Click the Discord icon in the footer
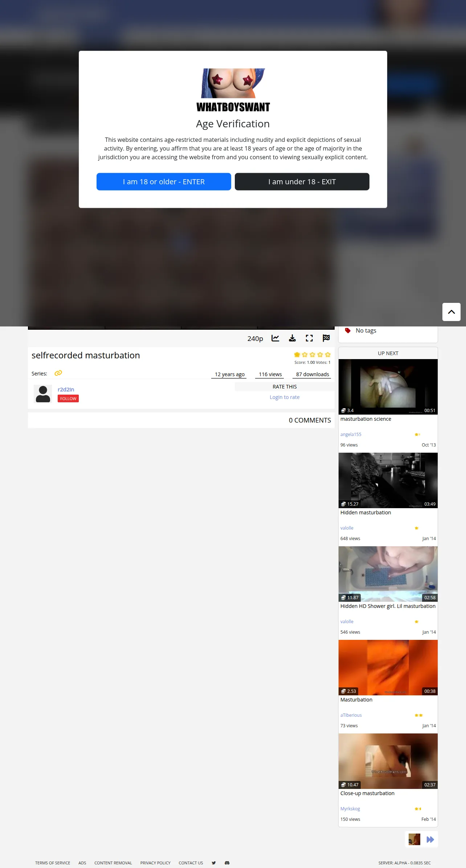Screen dimensions: 466x868 pyautogui.click(x=227, y=863)
